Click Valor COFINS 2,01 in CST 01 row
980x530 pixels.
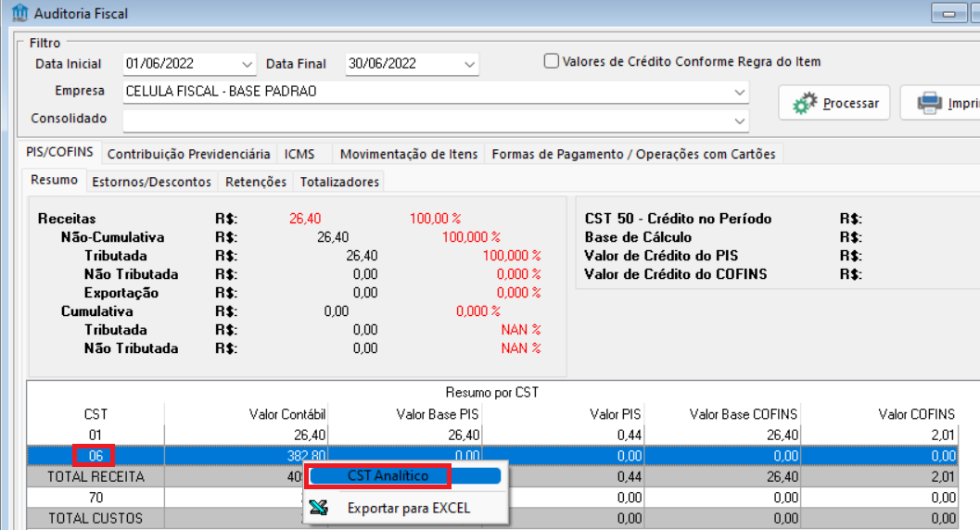coord(942,435)
